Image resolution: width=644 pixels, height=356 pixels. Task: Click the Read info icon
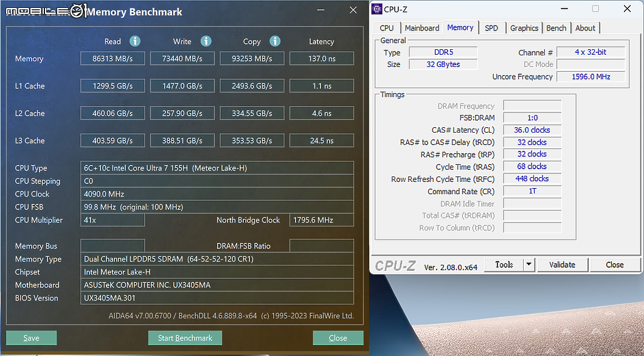pyautogui.click(x=135, y=41)
